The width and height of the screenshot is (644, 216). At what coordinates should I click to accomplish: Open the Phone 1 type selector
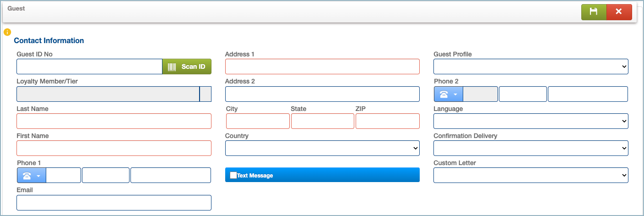(x=32, y=175)
